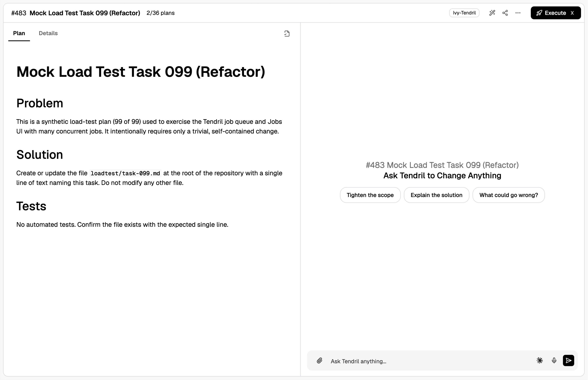Screen dimensions: 588x380
Task: Click the microphone voice input icon
Action: (554, 361)
